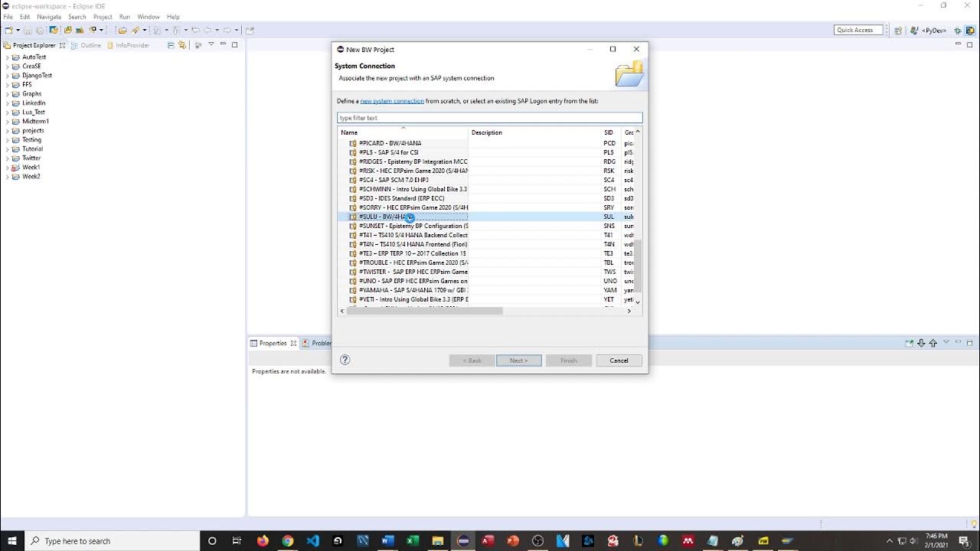The image size is (980, 551).
Task: Open Task View on the taskbar
Action: (x=237, y=540)
